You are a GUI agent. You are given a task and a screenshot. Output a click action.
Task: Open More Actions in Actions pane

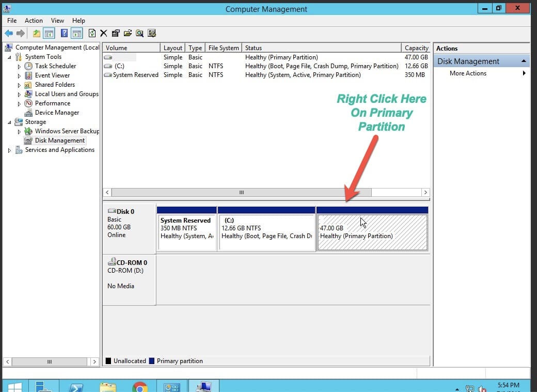(468, 73)
